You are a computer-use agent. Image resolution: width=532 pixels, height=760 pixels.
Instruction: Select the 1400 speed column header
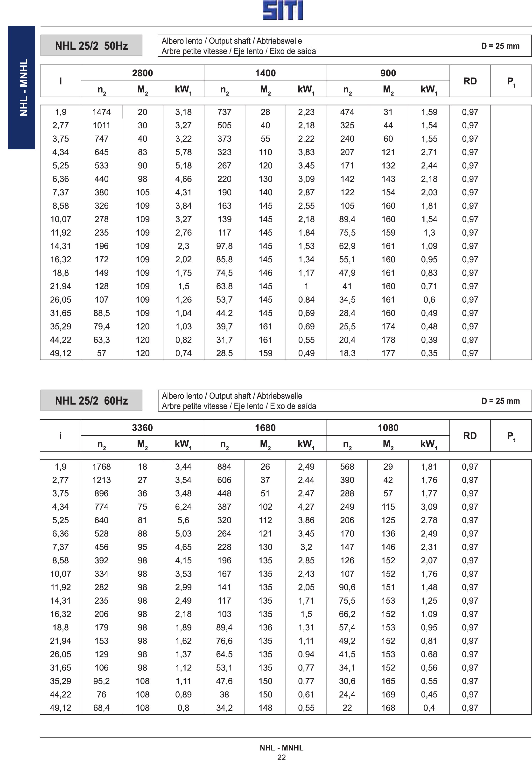(265, 73)
